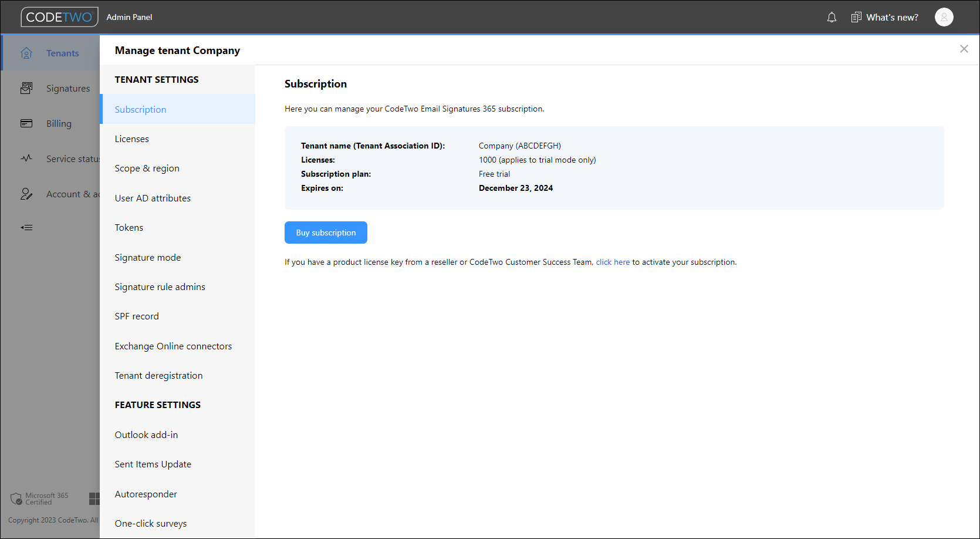The height and width of the screenshot is (539, 980).
Task: Open the Tenants section via its house icon
Action: (26, 52)
